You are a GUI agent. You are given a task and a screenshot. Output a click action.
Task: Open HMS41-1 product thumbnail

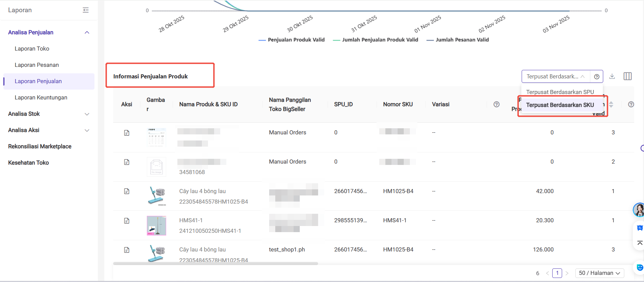tap(156, 226)
